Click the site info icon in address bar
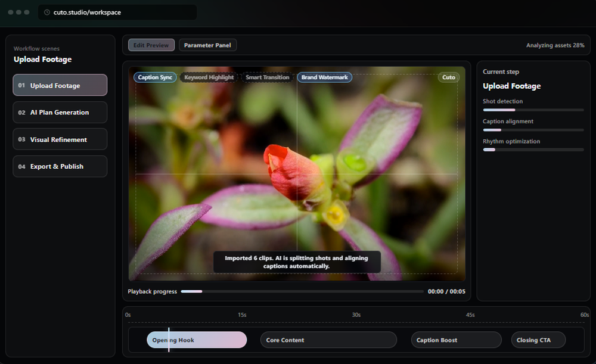596x364 pixels. tap(46, 12)
